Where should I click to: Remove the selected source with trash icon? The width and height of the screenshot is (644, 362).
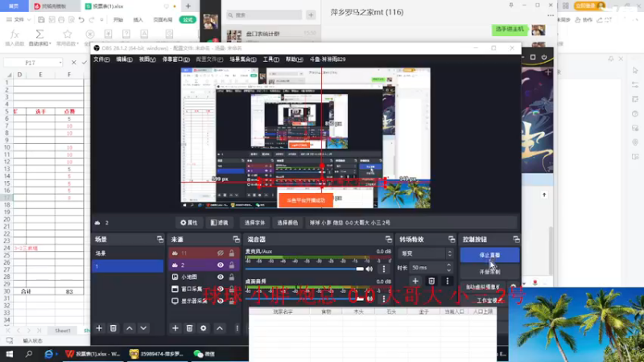coord(189,328)
